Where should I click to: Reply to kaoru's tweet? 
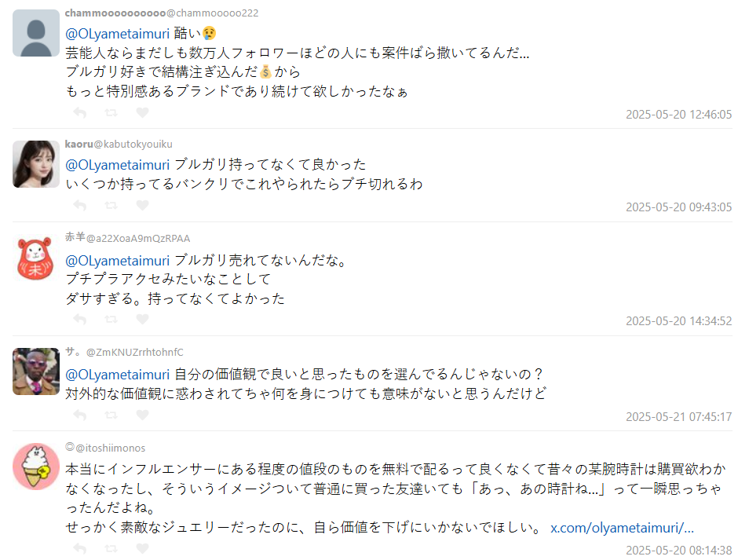tap(79, 205)
